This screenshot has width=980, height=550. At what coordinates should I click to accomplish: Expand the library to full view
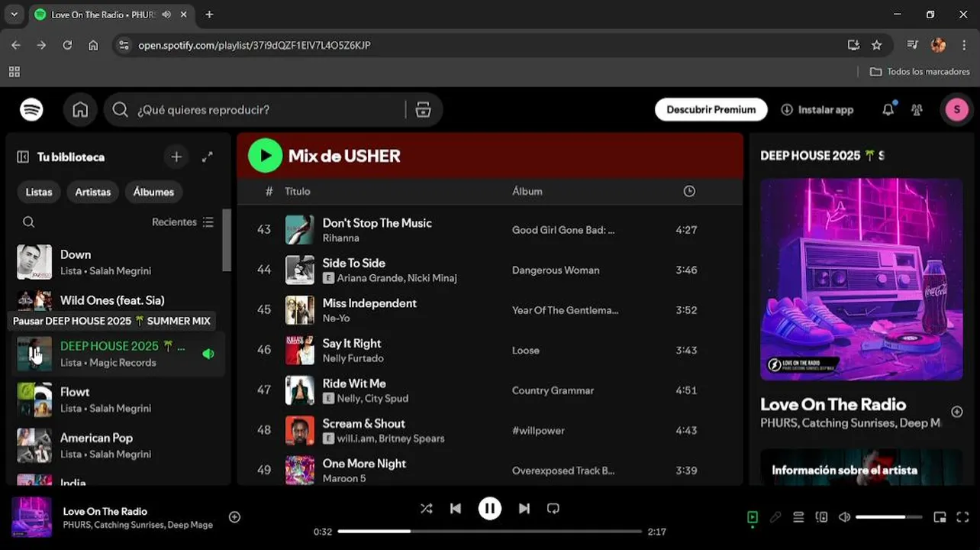point(207,157)
